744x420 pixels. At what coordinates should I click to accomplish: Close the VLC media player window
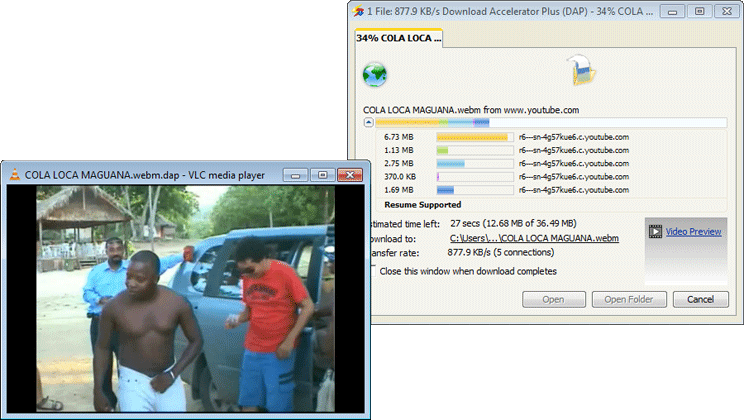350,175
